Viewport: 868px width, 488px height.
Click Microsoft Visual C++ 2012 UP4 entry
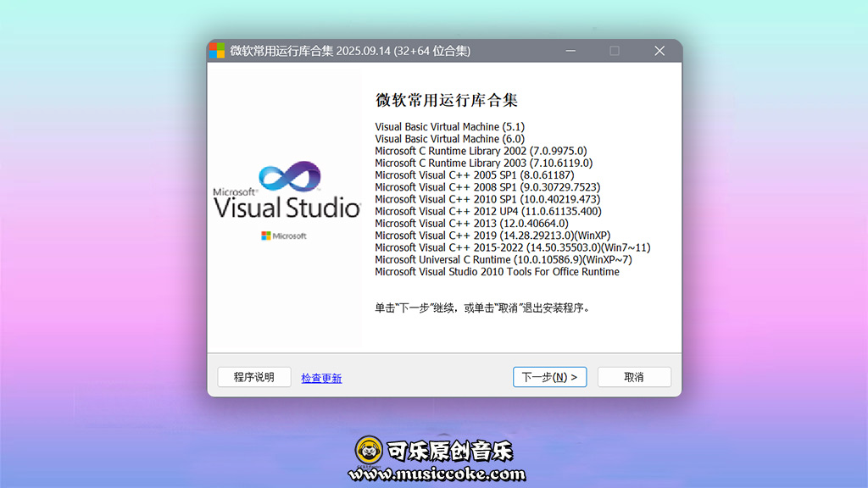488,211
